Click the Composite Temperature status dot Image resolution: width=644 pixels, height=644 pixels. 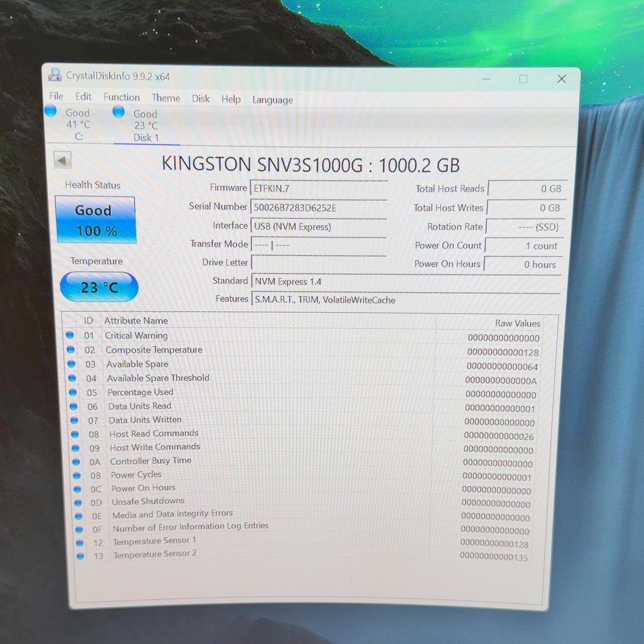coord(71,349)
